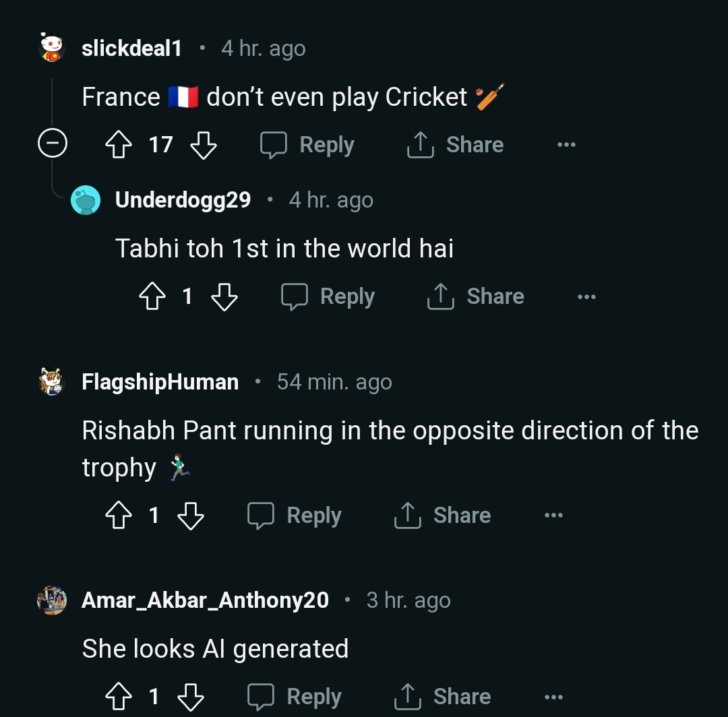728x717 pixels.
Task: Open Underdogg29's profile via username
Action: point(183,200)
